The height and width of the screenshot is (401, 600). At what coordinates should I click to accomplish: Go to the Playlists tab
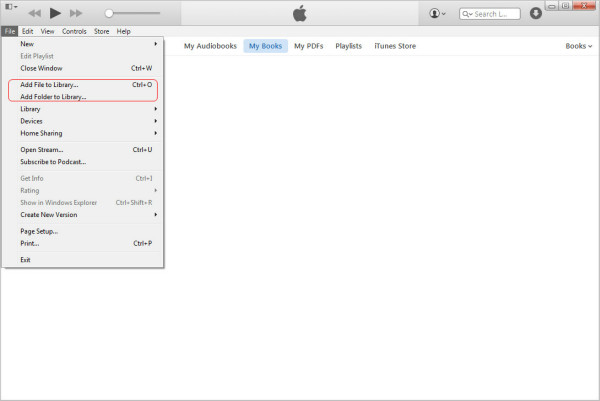(349, 46)
